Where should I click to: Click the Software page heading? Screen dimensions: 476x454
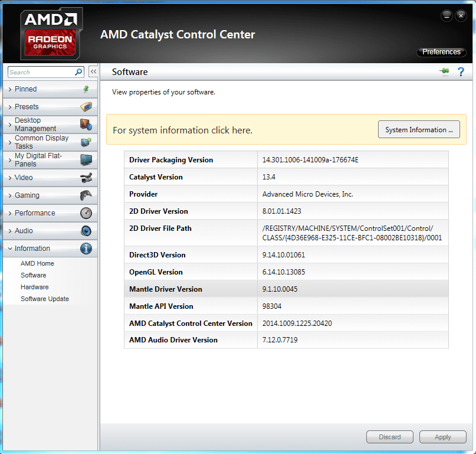coord(130,72)
